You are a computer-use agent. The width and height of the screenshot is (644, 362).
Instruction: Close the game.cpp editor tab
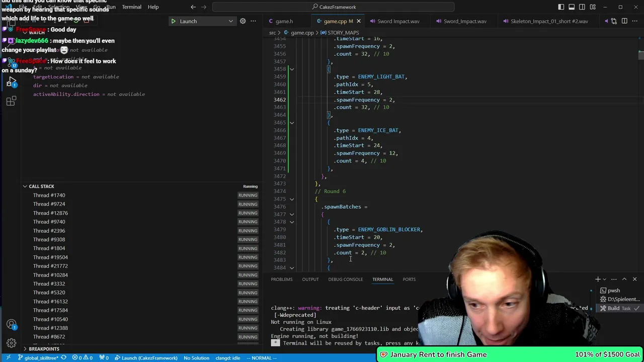pos(358,21)
